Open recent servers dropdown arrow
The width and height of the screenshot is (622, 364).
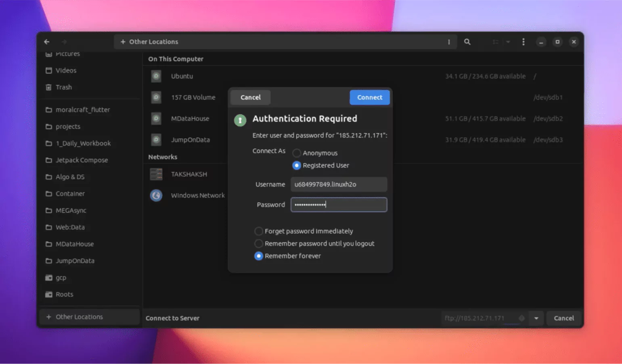536,318
